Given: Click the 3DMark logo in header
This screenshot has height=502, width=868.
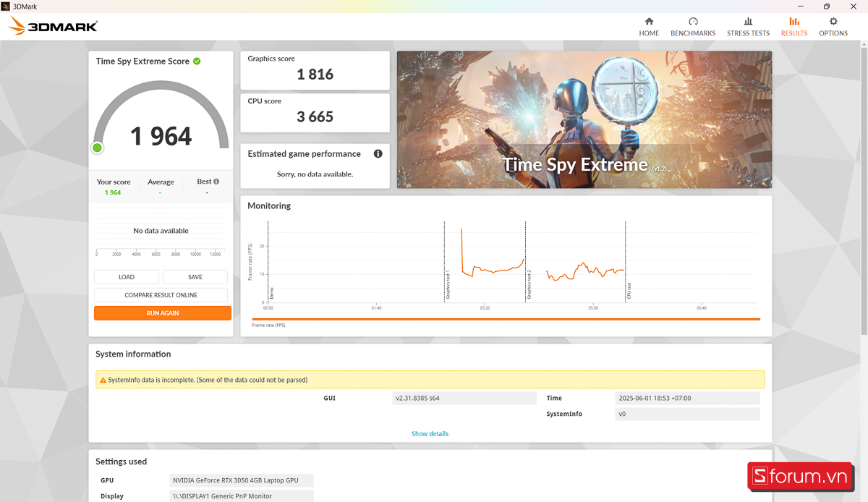Looking at the screenshot, I should [53, 27].
